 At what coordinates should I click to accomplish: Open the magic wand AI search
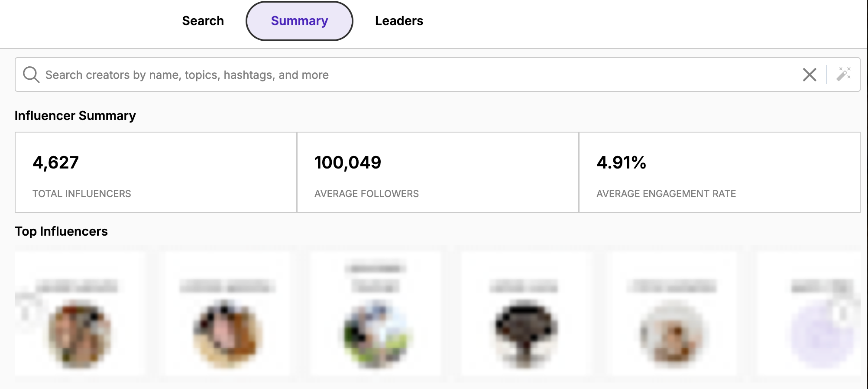(x=843, y=74)
